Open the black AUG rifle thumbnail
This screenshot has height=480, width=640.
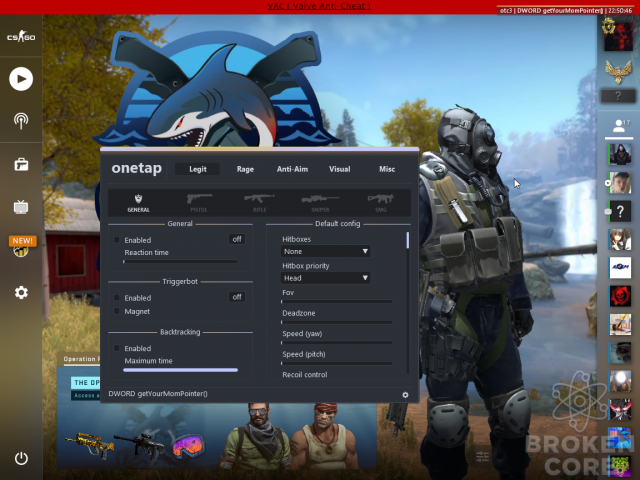[141, 445]
